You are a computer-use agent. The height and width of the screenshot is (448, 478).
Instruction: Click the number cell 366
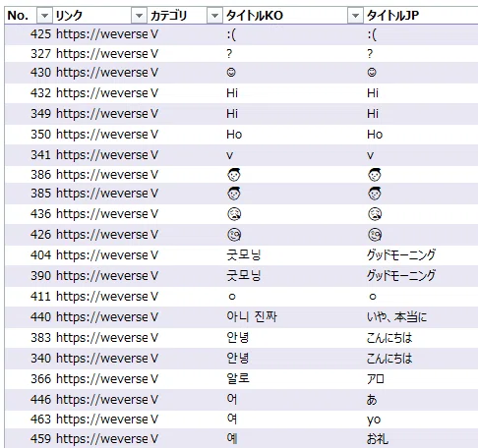[x=41, y=379]
